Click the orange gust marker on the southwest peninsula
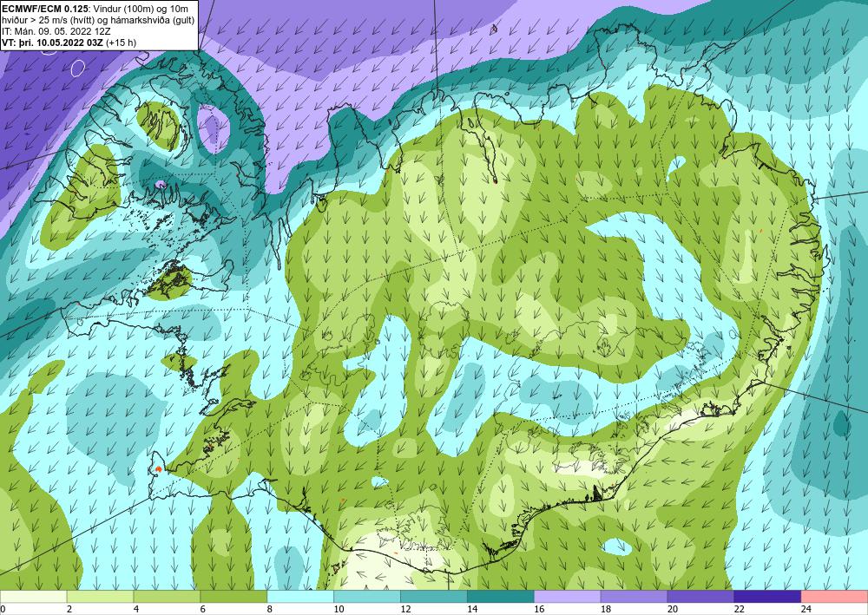Image resolution: width=868 pixels, height=615 pixels. point(158,469)
